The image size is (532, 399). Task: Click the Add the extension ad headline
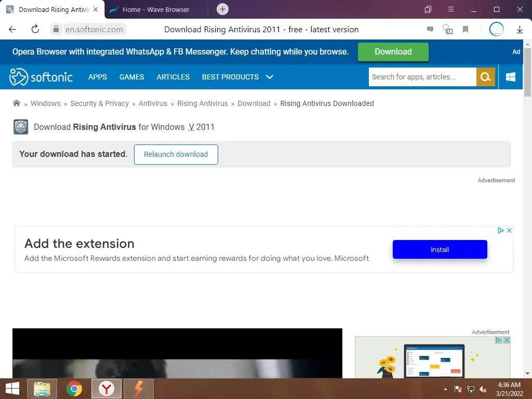coord(79,244)
